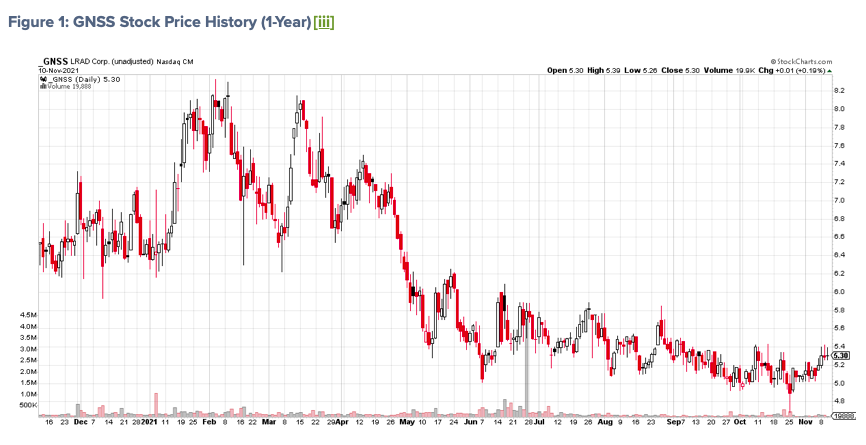Click the 4.5M volume axis label

(x=28, y=315)
